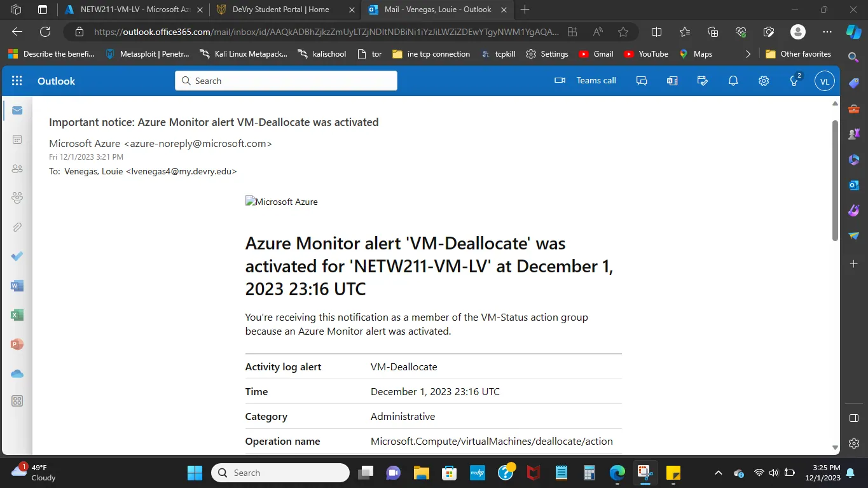Click the email vertical scrollbar
868x488 pixels.
[836, 180]
